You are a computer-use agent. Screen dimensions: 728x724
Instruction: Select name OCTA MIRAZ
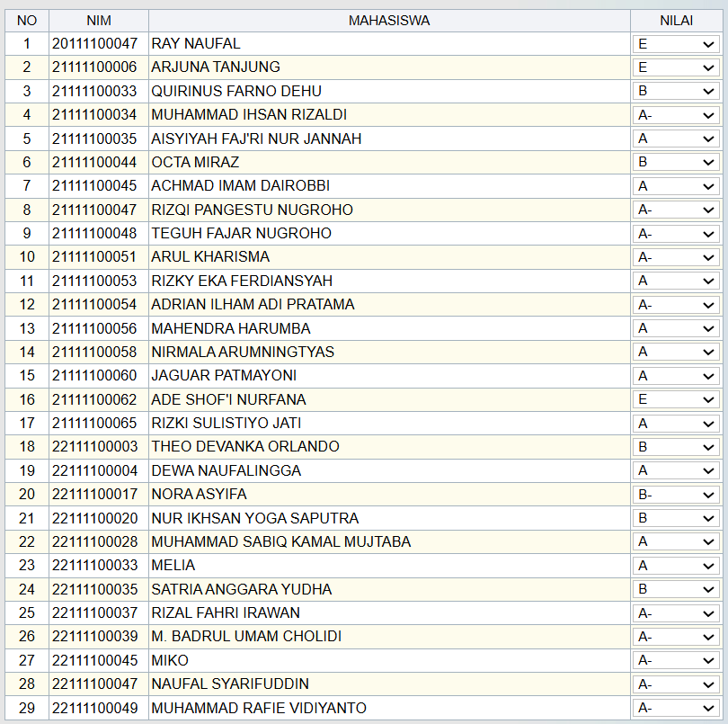(195, 162)
